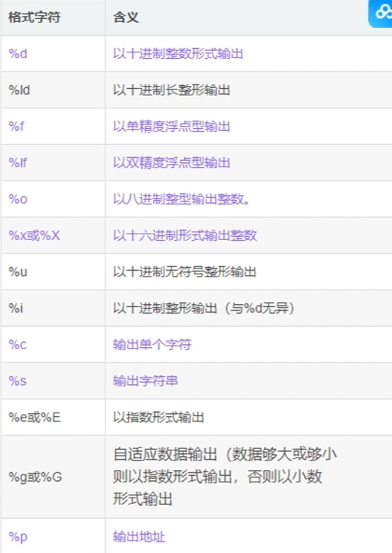The width and height of the screenshot is (392, 553).
Task: Select header cell 格式字符
Action: [35, 17]
